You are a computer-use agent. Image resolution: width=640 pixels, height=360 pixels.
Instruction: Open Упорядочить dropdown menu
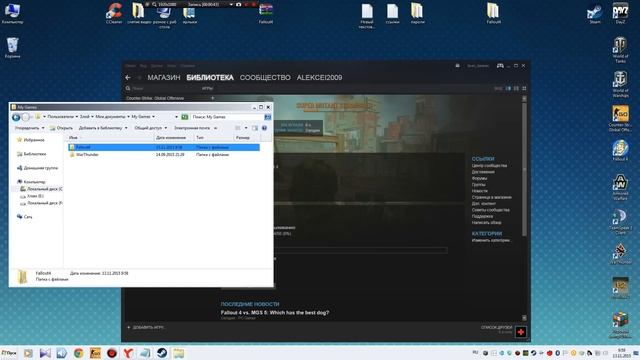pos(29,128)
